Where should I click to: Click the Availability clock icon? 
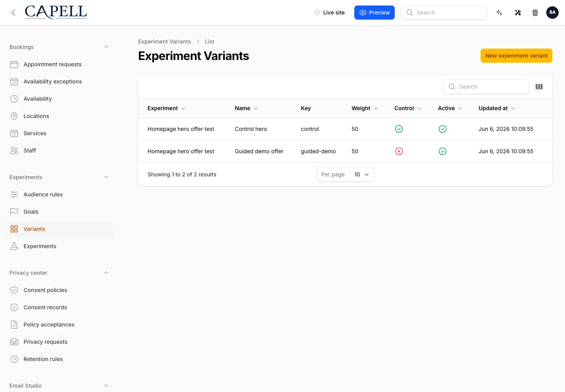coord(14,99)
